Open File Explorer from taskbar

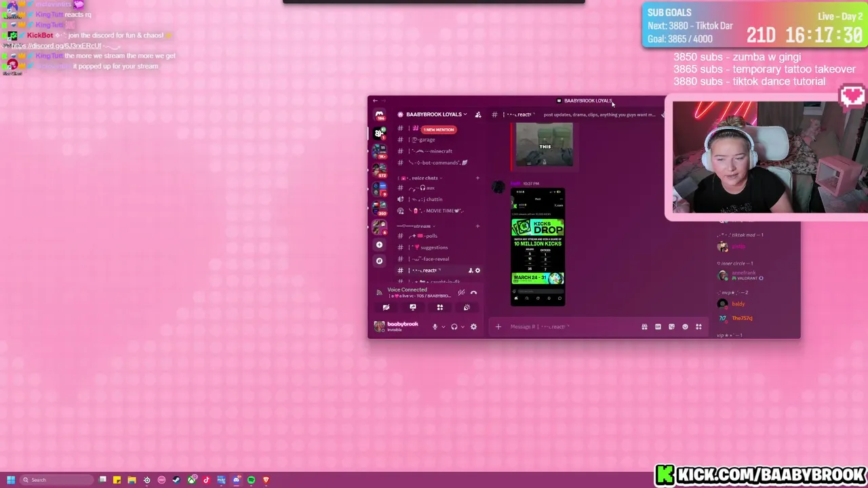132,480
